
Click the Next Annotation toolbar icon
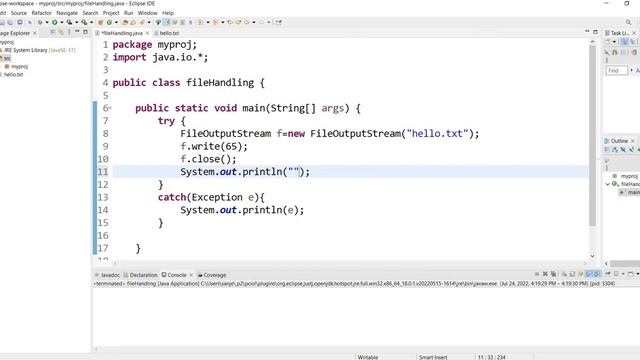pos(200,22)
